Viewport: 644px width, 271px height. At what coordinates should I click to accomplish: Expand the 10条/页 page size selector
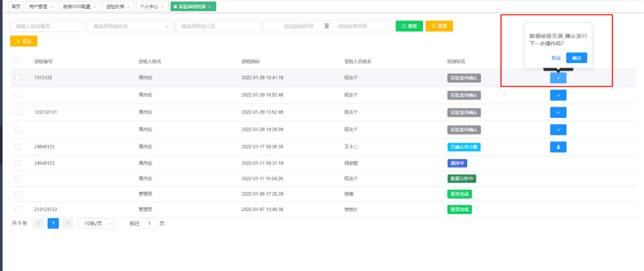96,223
